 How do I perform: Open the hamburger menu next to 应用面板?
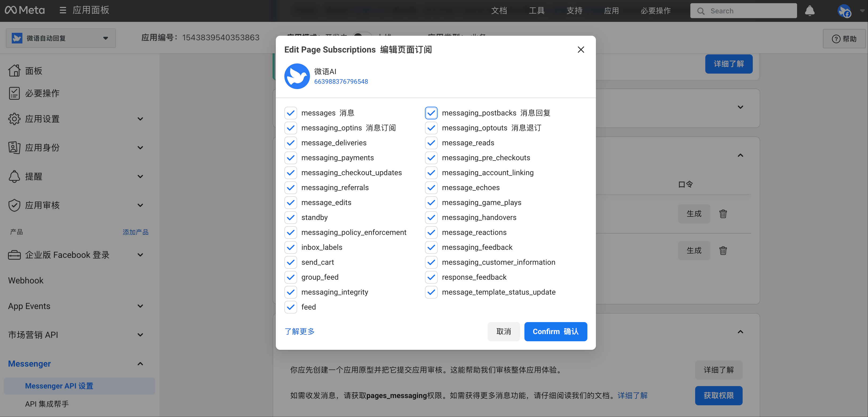coord(63,10)
